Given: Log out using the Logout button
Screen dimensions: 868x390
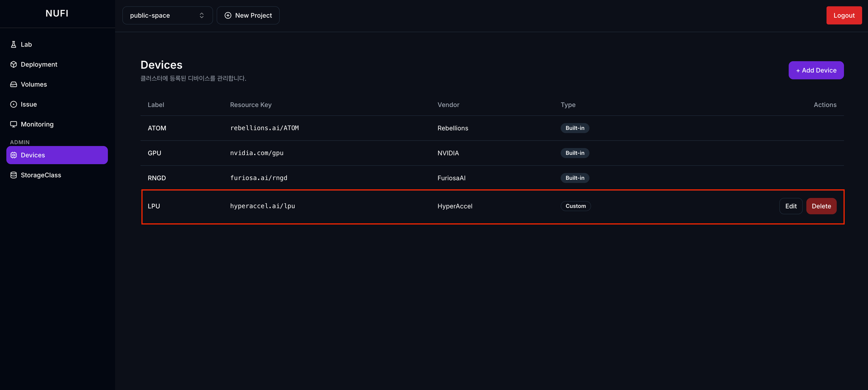Looking at the screenshot, I should [844, 16].
